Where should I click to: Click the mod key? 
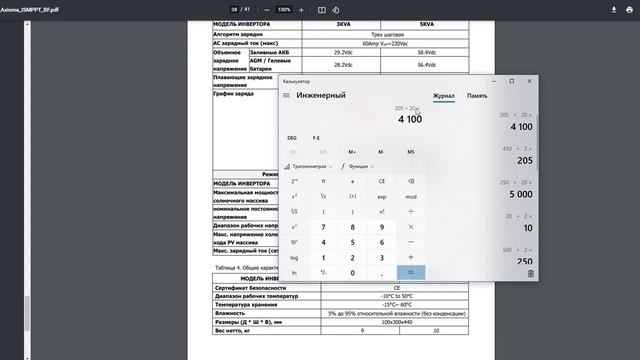pyautogui.click(x=411, y=196)
